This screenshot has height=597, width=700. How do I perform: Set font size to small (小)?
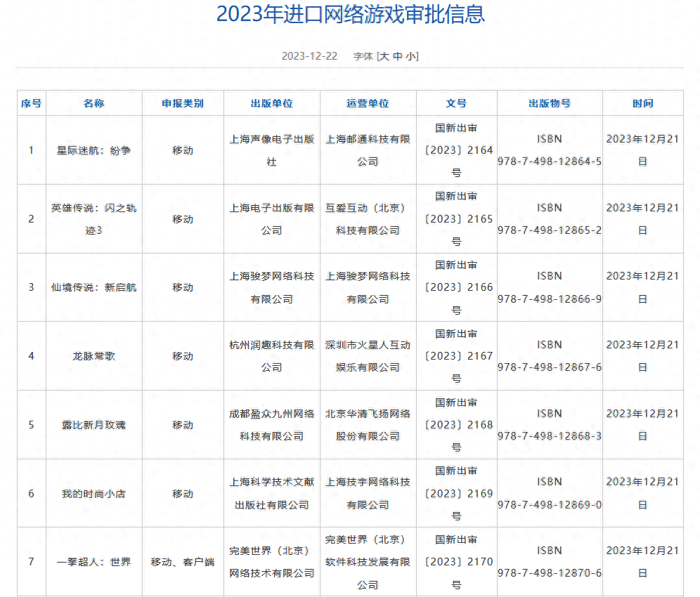pyautogui.click(x=410, y=56)
